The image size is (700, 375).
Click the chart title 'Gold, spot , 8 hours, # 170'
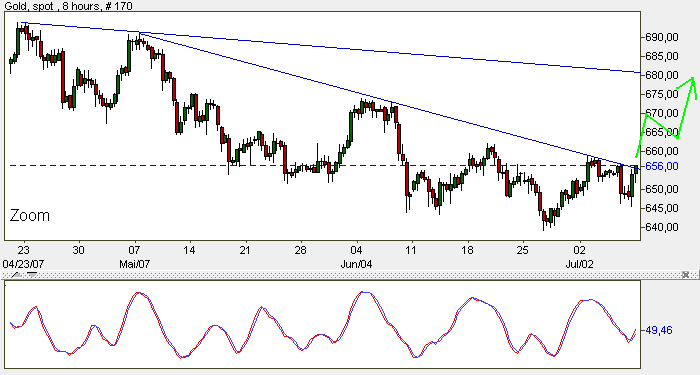point(68,6)
